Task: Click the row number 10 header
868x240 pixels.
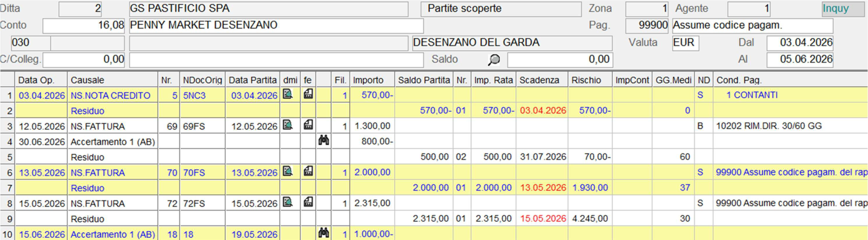Action: pos(7,234)
